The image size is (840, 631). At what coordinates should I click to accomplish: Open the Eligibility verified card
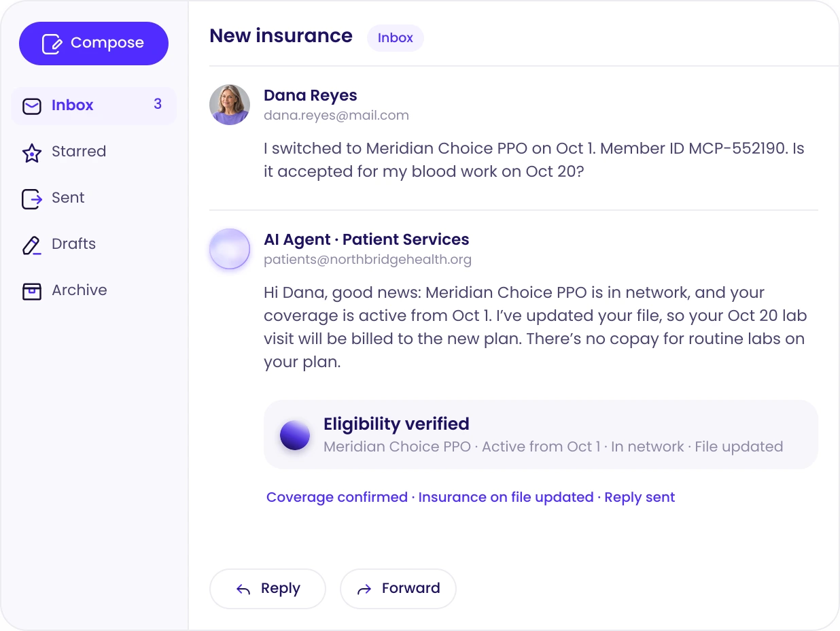coord(541,434)
